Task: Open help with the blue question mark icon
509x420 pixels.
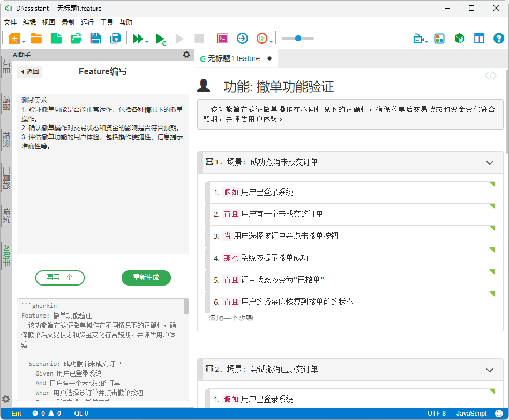Action: coord(499,39)
